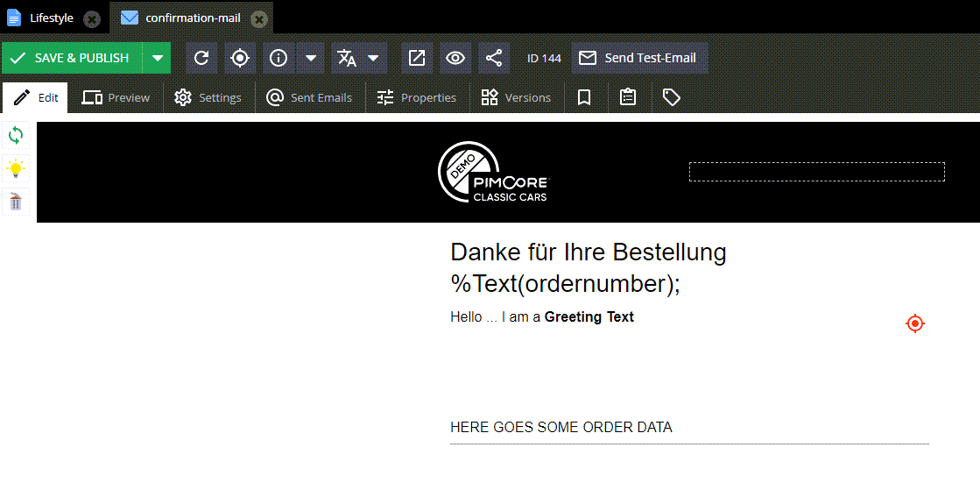This screenshot has width=980, height=483.
Task: Click the Save & Publish button
Action: tap(72, 58)
